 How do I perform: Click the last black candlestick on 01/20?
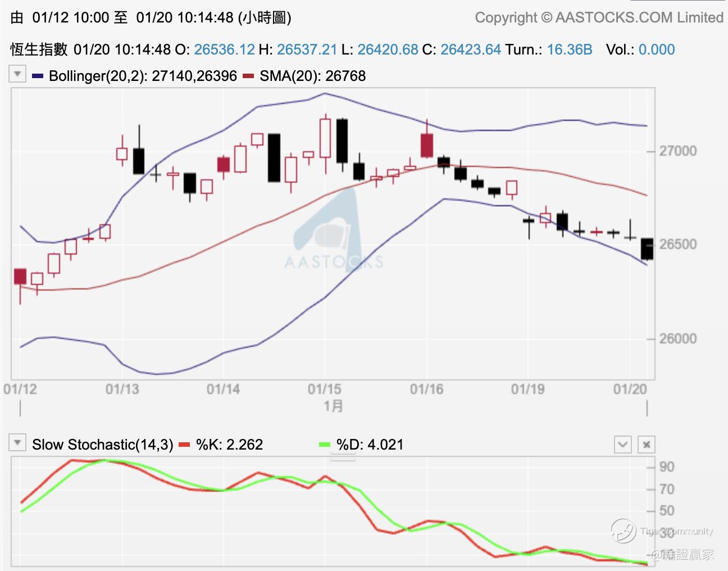pyautogui.click(x=647, y=249)
